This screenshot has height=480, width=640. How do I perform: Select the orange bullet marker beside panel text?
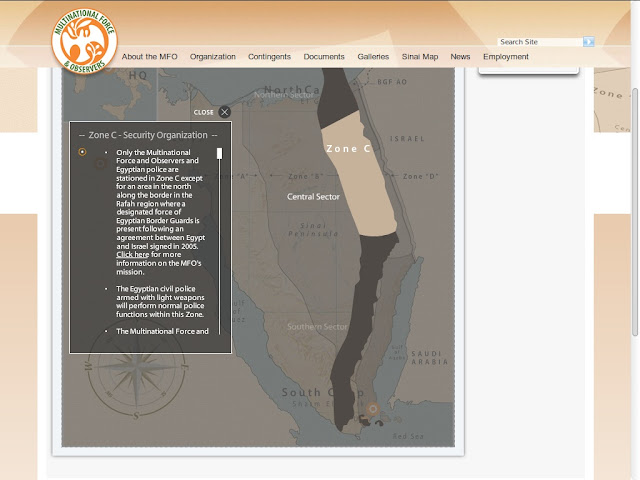point(82,152)
